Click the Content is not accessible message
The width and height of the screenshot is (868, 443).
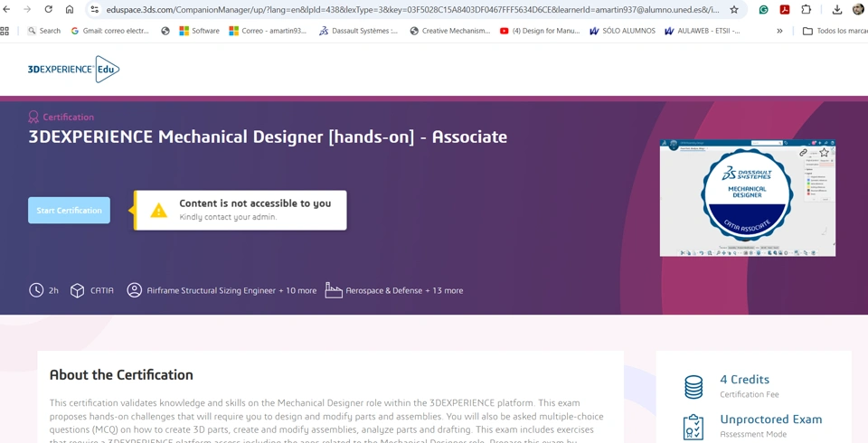coord(255,203)
